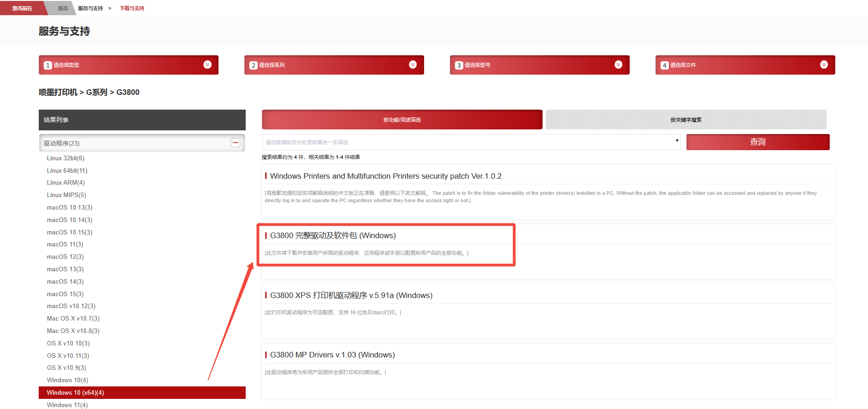Click the 支持 16 位色彩 description text
Image resolution: width=868 pixels, height=409 pixels.
tap(333, 312)
